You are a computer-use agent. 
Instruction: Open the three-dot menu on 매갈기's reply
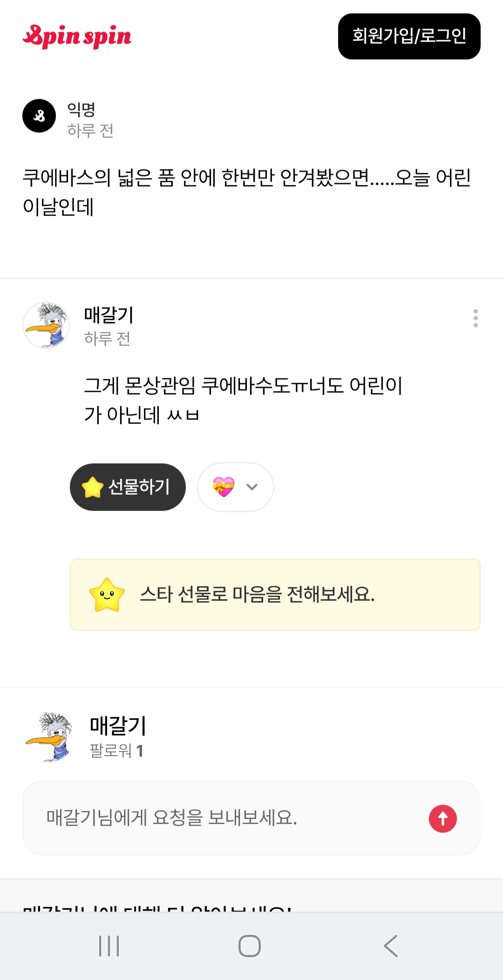click(476, 318)
